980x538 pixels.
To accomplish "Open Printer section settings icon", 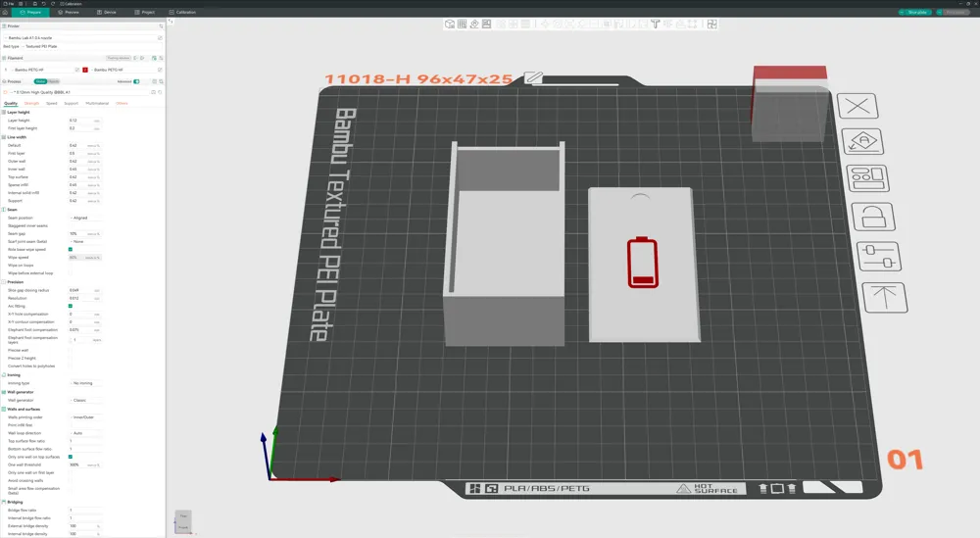I will [x=161, y=26].
